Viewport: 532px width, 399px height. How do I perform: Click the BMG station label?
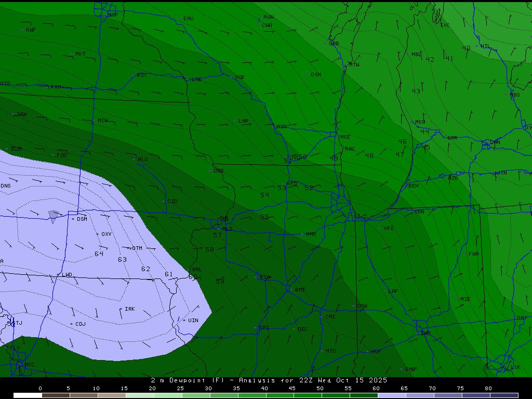[410, 369]
